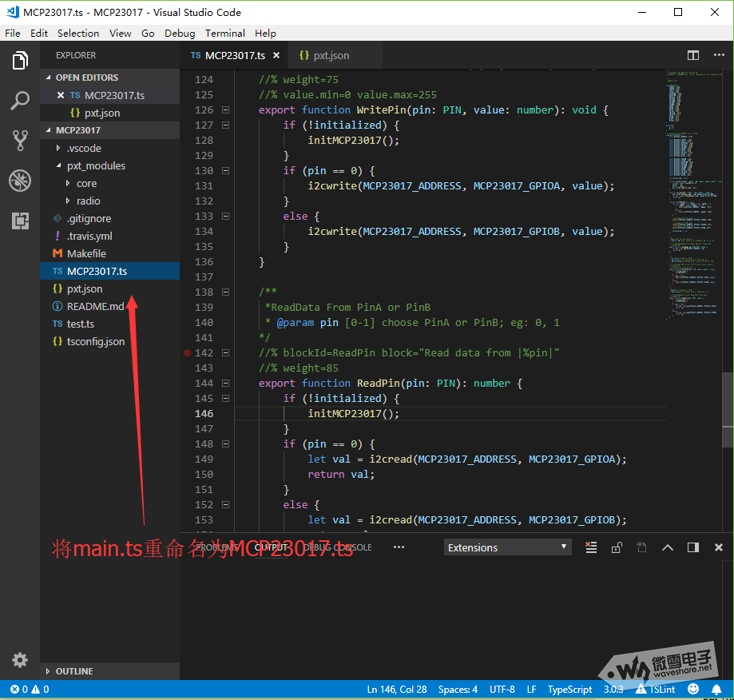Screen dimensions: 734x700
Task: Click the TypeScript language mode button
Action: tap(569, 689)
